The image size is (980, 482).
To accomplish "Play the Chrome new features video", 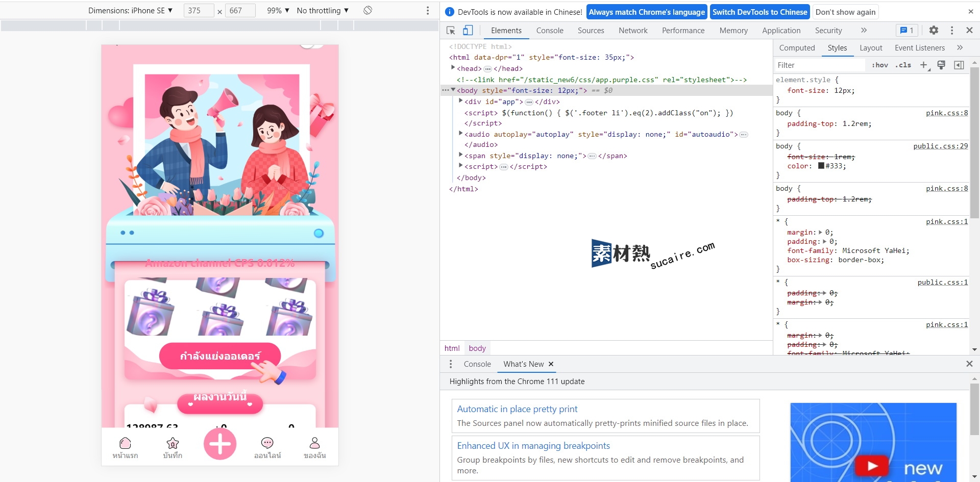I will click(x=872, y=466).
